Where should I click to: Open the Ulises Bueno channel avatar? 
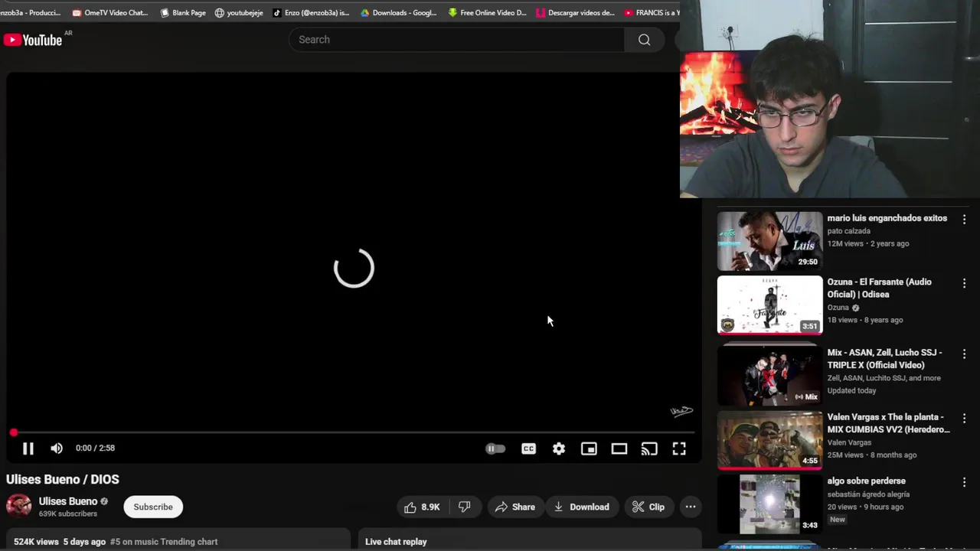tap(19, 506)
